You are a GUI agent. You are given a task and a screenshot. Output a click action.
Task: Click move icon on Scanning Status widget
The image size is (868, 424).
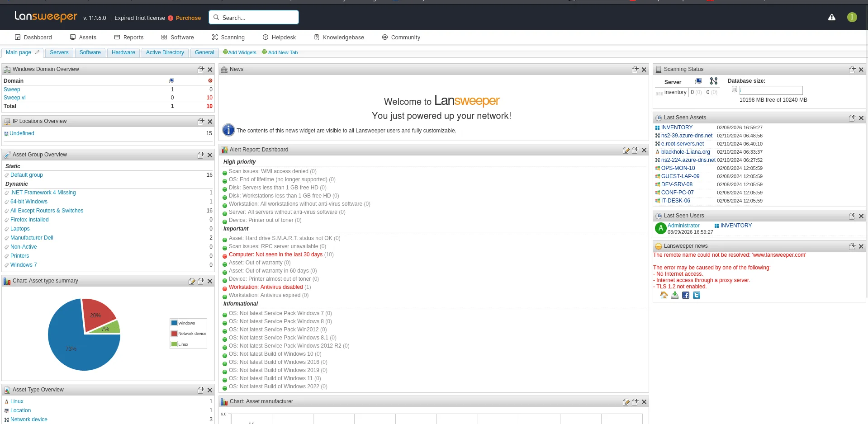tap(852, 70)
